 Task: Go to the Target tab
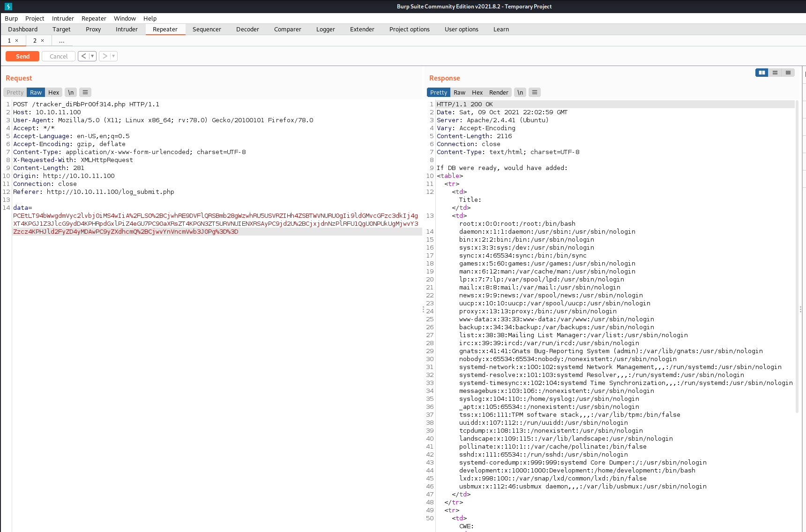tap(61, 30)
